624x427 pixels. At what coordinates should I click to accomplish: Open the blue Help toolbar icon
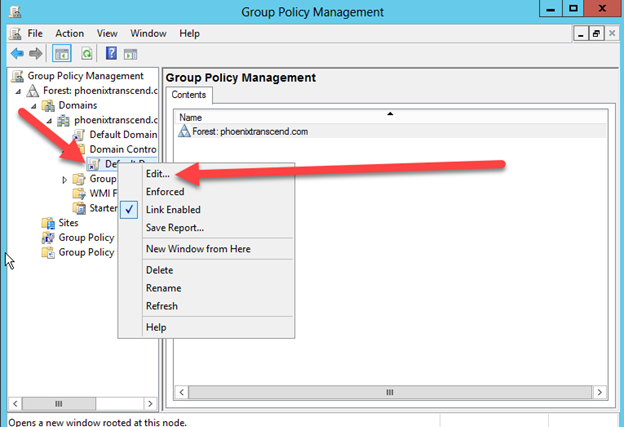(112, 53)
